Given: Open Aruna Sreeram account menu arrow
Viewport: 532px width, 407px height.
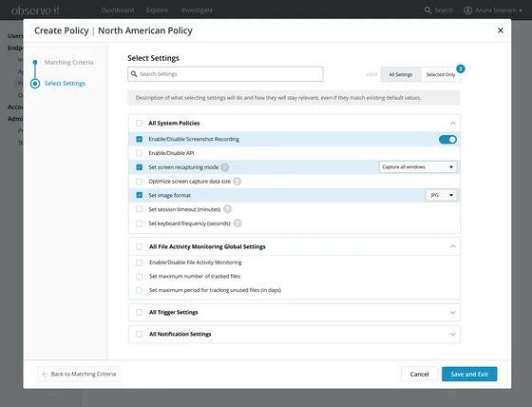Looking at the screenshot, I should (x=521, y=10).
